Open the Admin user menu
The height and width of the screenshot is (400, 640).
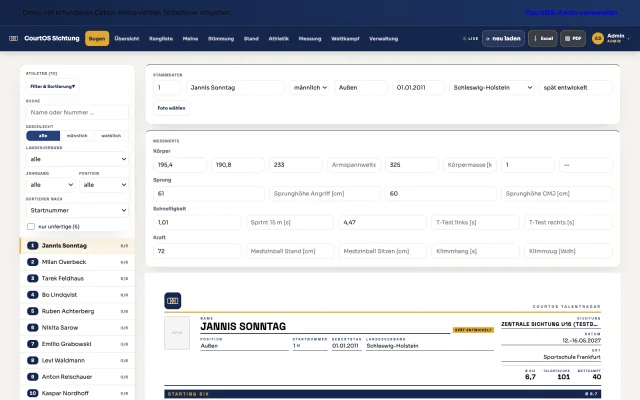click(x=611, y=38)
